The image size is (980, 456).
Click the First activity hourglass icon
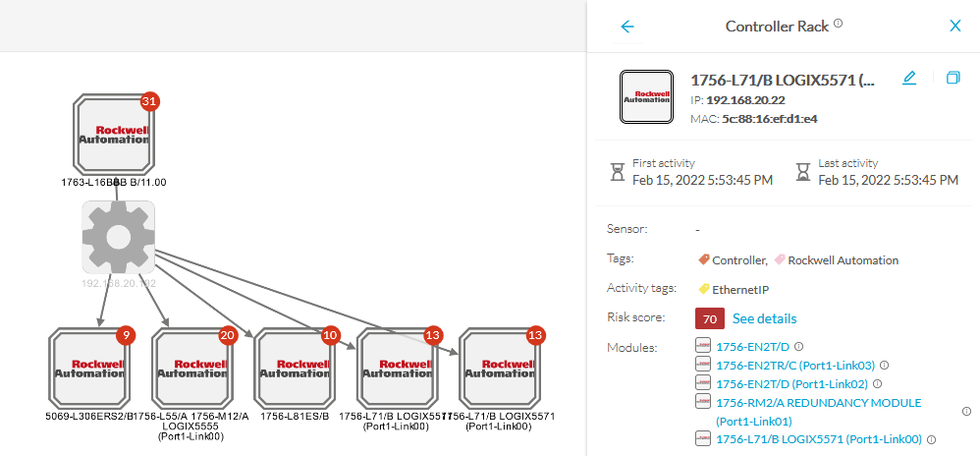[618, 172]
